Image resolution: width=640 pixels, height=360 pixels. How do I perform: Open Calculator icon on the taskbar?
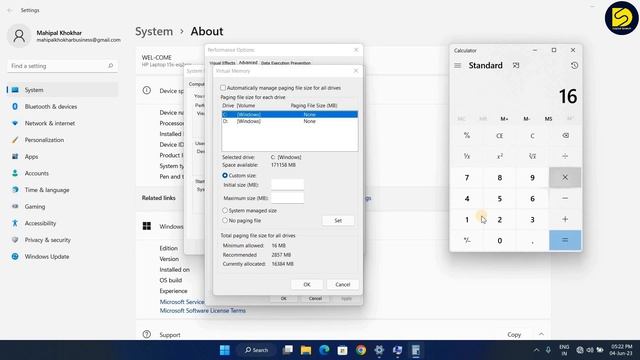(416, 350)
